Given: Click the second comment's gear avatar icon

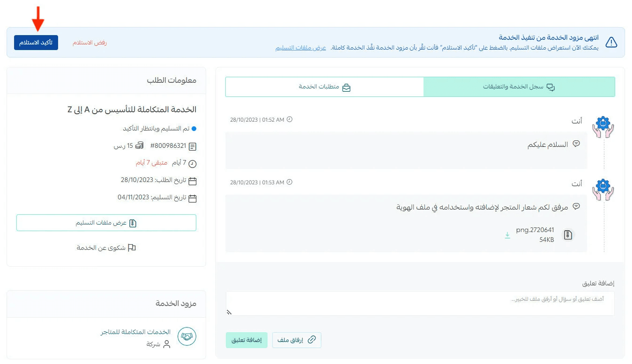Looking at the screenshot, I should (x=603, y=189).
